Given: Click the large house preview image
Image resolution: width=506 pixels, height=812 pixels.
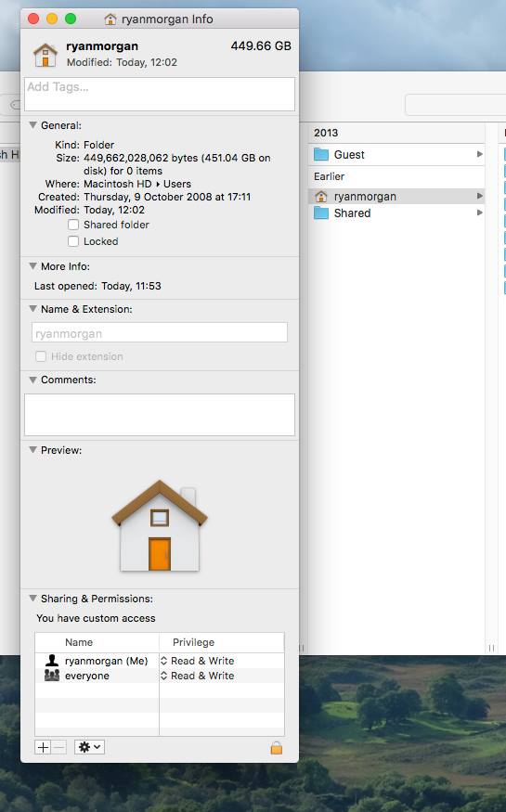Looking at the screenshot, I should pos(160,525).
